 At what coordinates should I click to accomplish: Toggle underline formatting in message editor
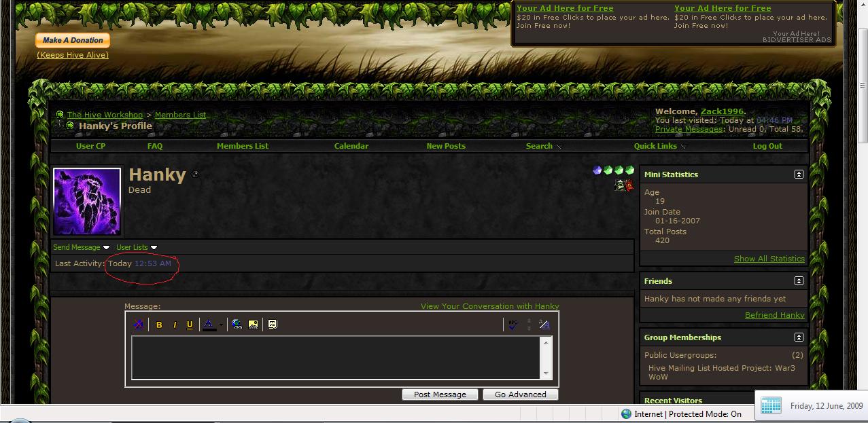(190, 325)
